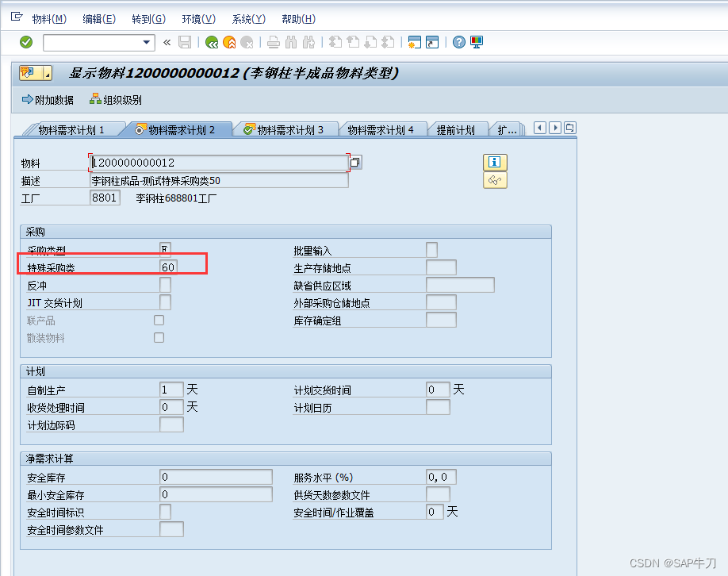Click the 组织级别 button

pyautogui.click(x=116, y=100)
